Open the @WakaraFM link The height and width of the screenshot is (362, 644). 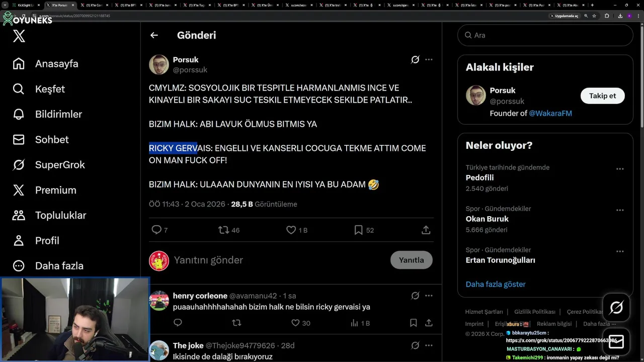click(550, 113)
